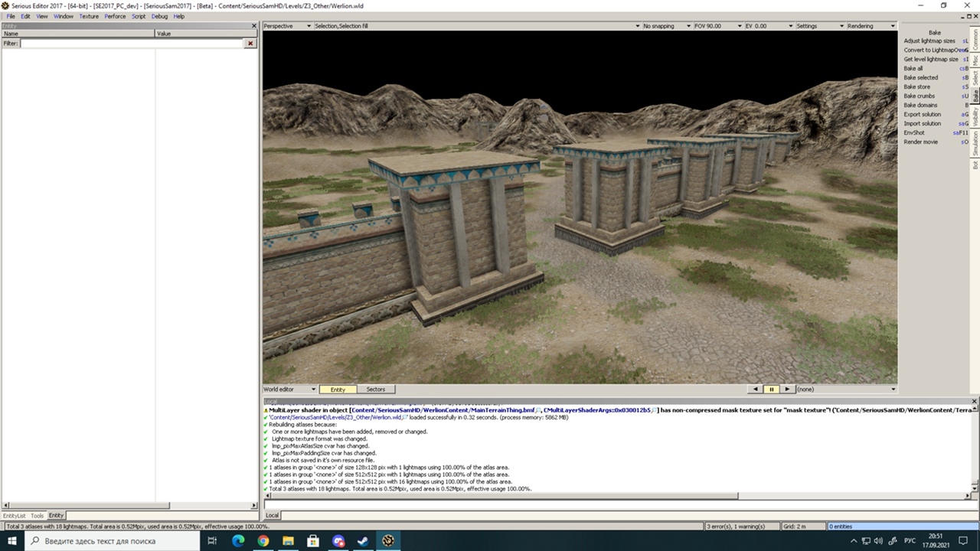Open the Texture menu

click(89, 16)
